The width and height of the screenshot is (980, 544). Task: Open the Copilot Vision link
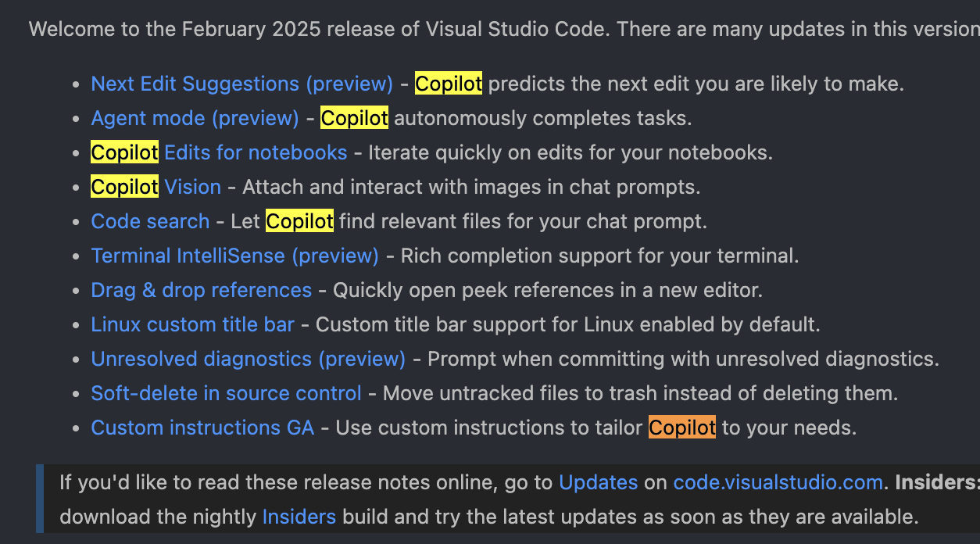[156, 187]
